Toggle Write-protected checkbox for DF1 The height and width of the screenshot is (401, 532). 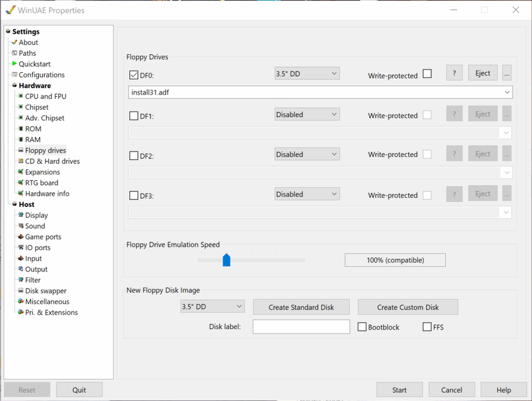(427, 115)
